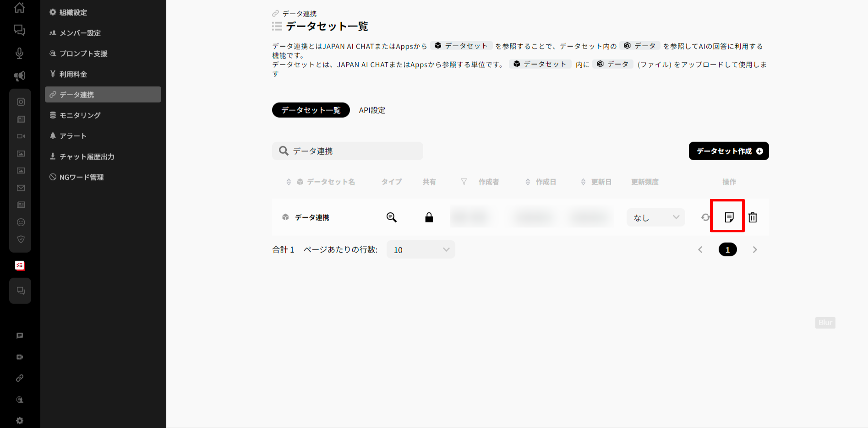Viewport: 868px width, 428px height.
Task: Click the sync/refresh icon for the dataset row
Action: tap(705, 217)
